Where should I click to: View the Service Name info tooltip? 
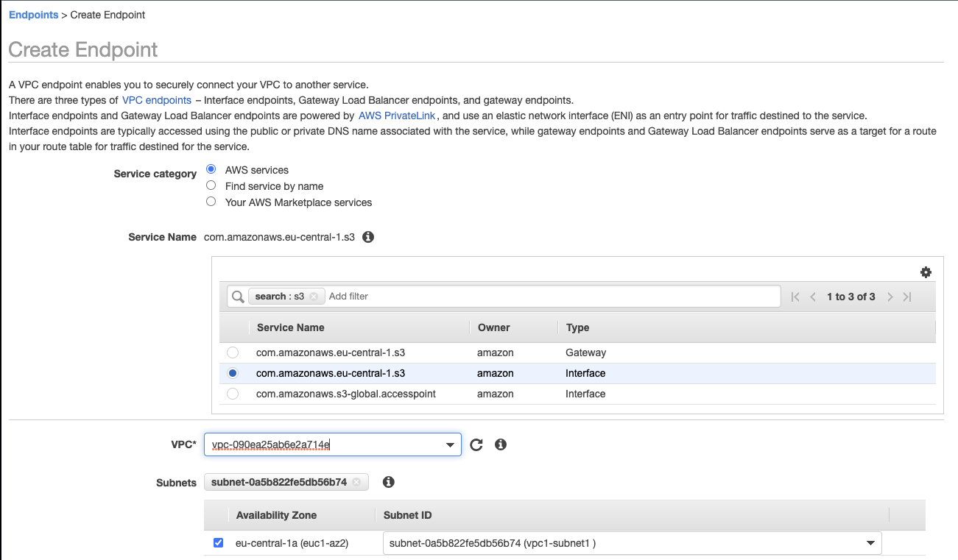coord(368,236)
